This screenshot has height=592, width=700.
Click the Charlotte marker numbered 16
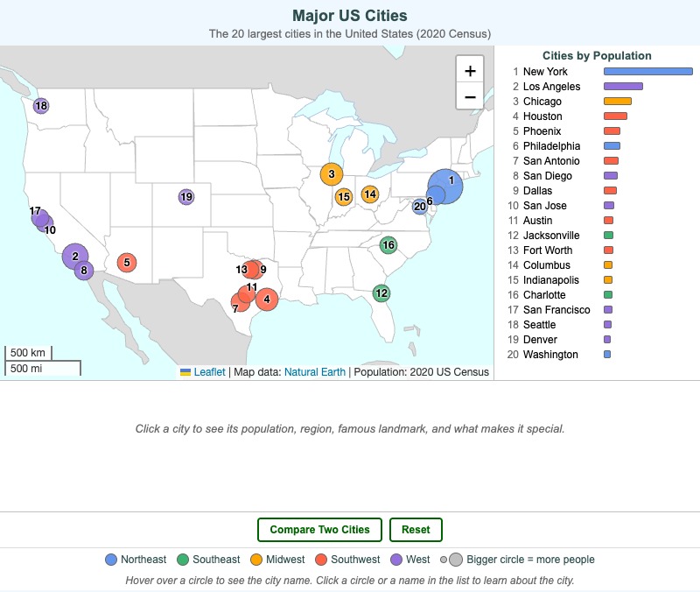point(388,245)
